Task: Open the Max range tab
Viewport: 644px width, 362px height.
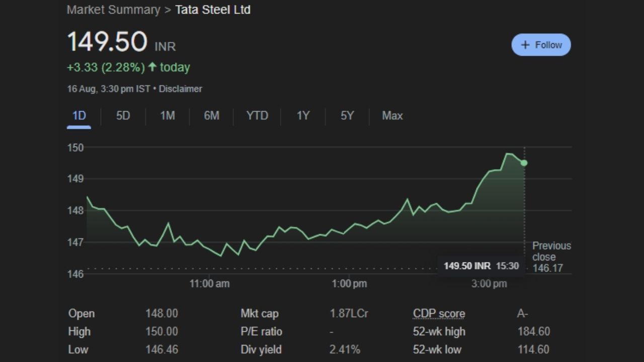Action: tap(392, 116)
